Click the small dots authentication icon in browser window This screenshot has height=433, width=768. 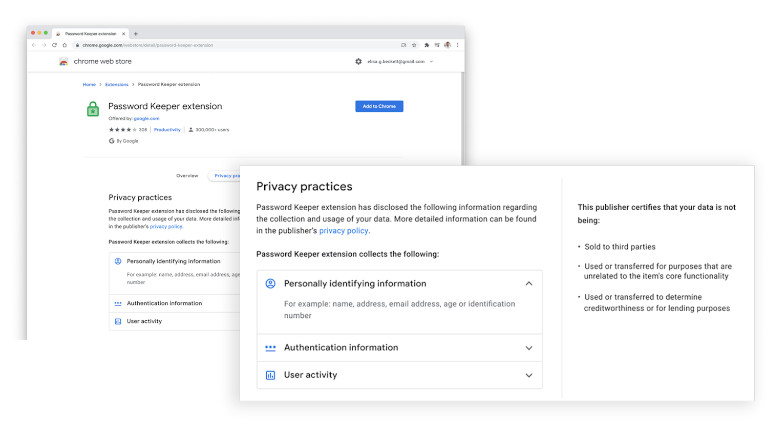coord(118,304)
